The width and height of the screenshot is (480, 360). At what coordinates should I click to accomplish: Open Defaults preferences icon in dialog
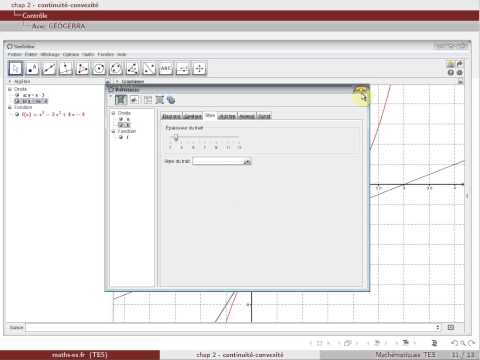(x=159, y=100)
